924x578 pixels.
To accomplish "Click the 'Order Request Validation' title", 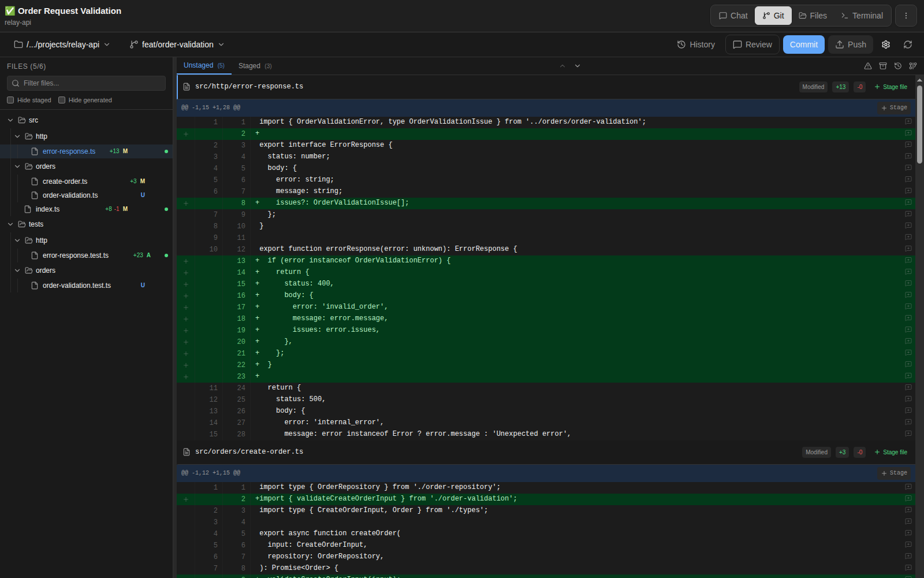I will coord(69,11).
